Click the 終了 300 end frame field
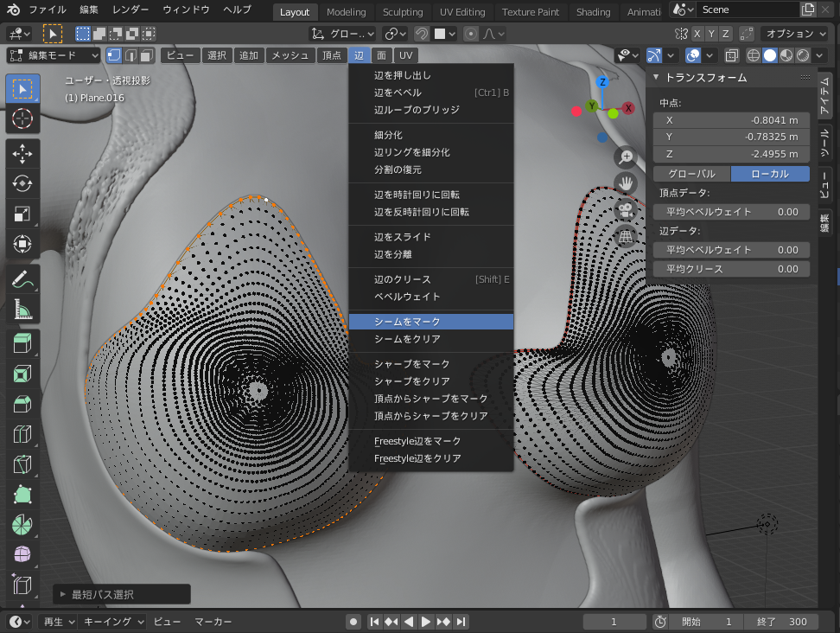 tap(783, 622)
